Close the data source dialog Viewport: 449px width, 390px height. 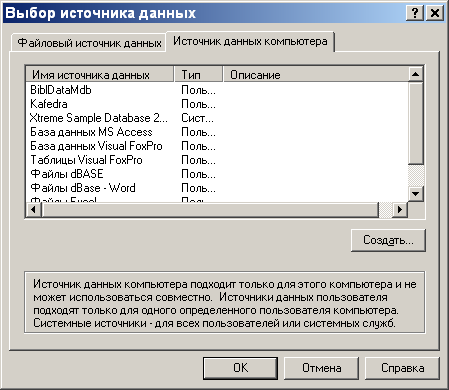tap(435, 13)
